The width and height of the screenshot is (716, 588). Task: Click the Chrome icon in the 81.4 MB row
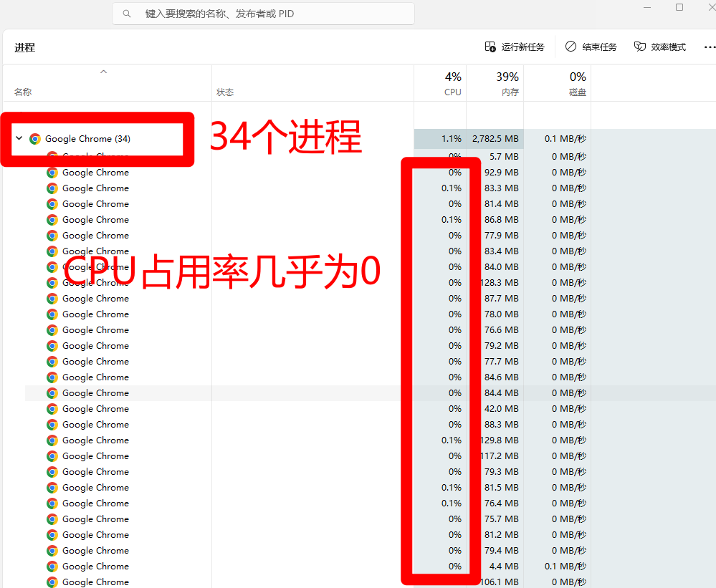point(52,204)
